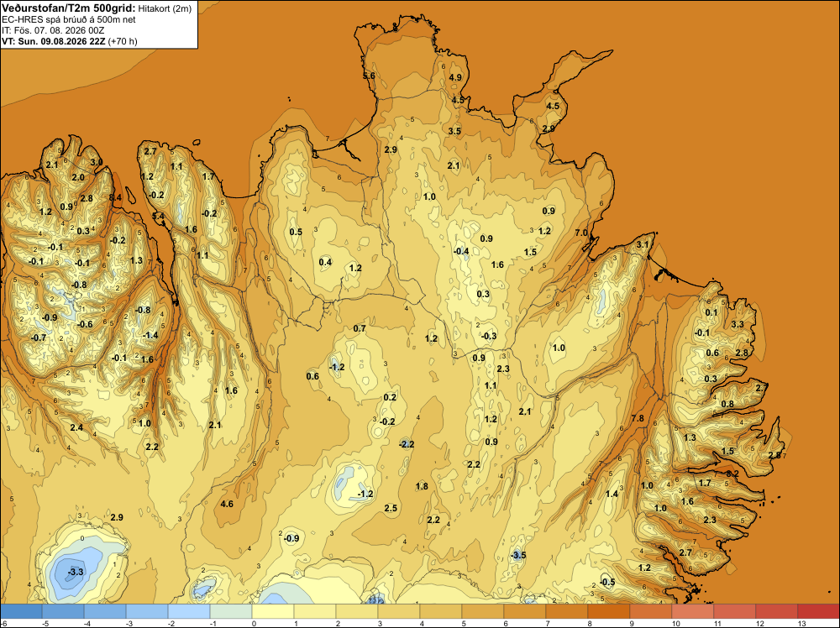
Task: Select legend color cell between 12 and 13
Action: (777, 611)
